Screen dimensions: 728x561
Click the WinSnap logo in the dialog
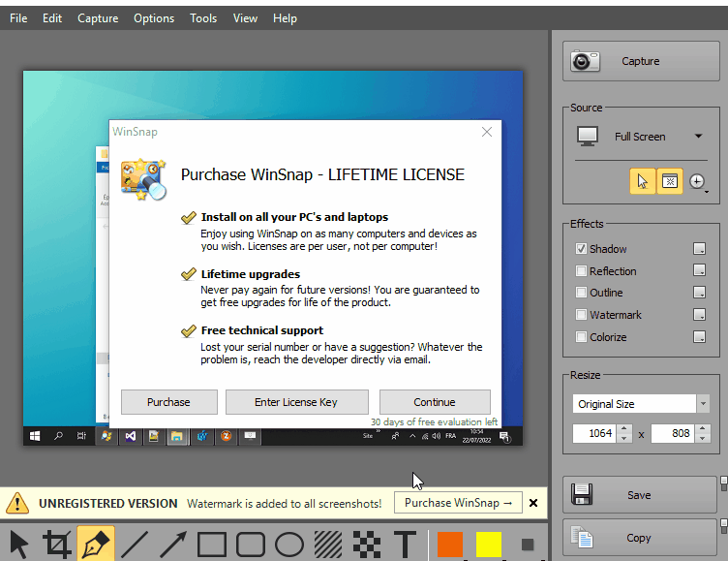point(143,179)
